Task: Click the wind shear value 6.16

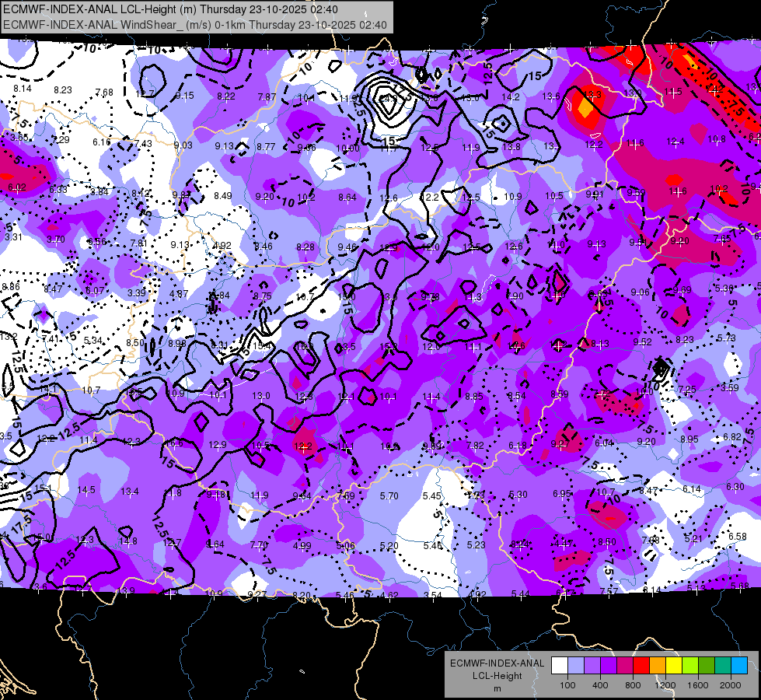Action: [x=102, y=142]
